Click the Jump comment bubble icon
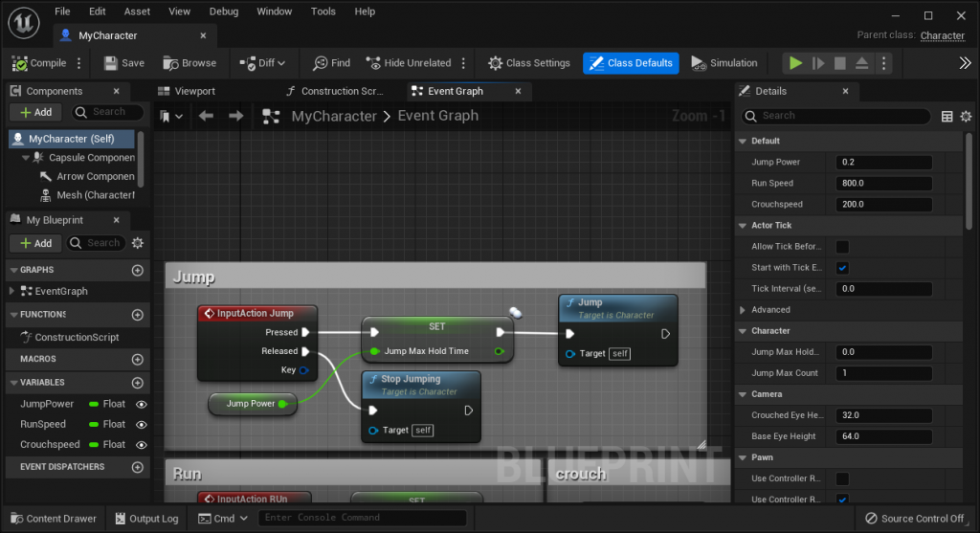The image size is (980, 533). (x=515, y=312)
